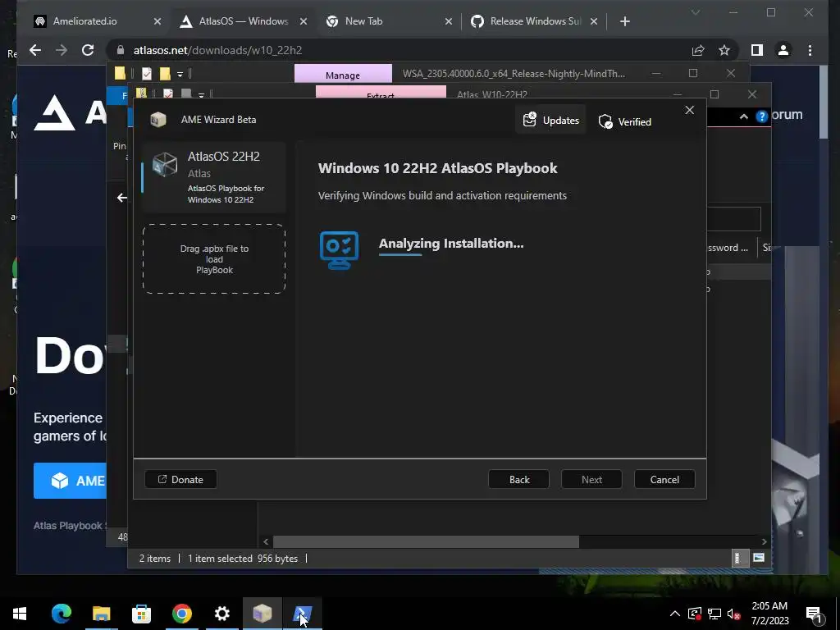Expand the Explorer ribbon chevron
Image resolution: width=840 pixels, height=630 pixels.
point(743,116)
